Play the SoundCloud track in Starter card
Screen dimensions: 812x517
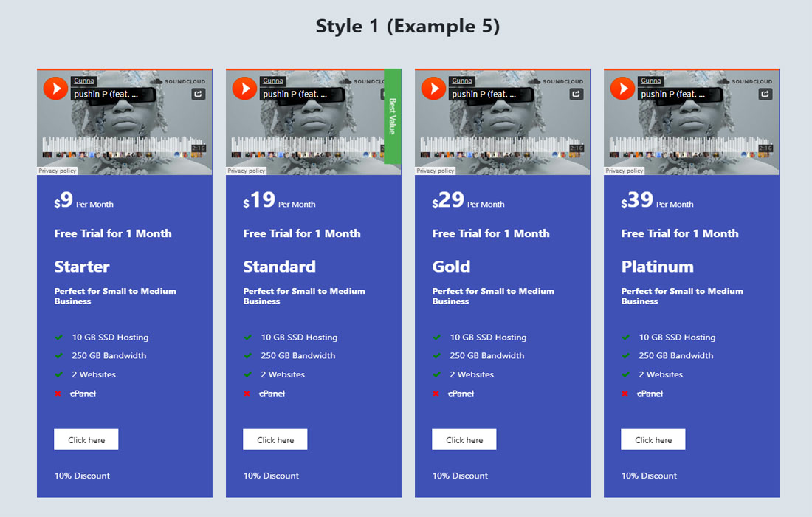pyautogui.click(x=55, y=88)
